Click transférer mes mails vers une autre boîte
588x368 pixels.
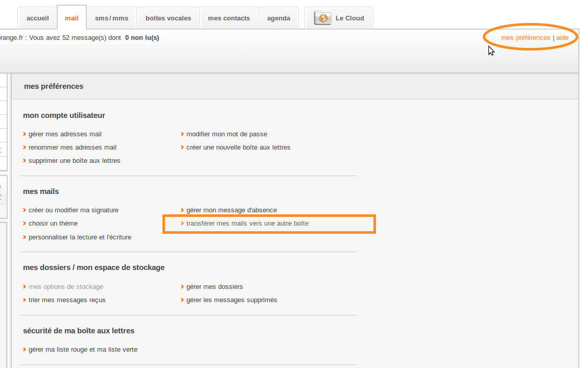[247, 224]
